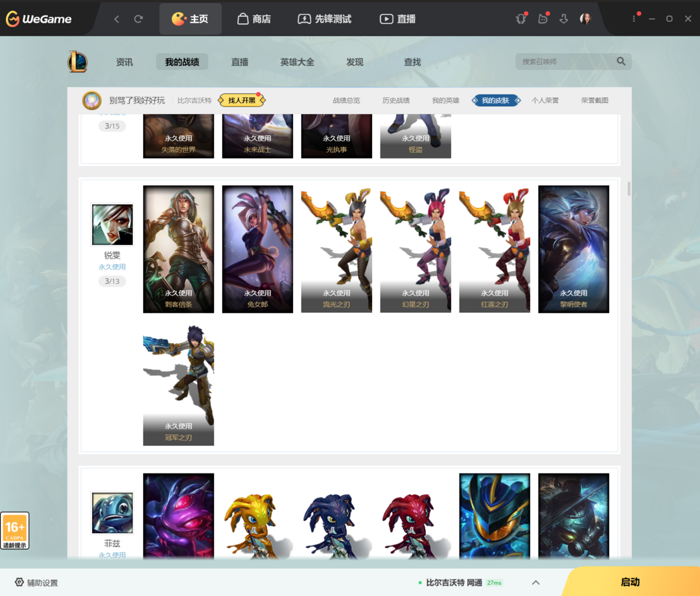
Task: Open the blue armored helmet 菲兹 skin thumbnail
Action: click(x=495, y=516)
